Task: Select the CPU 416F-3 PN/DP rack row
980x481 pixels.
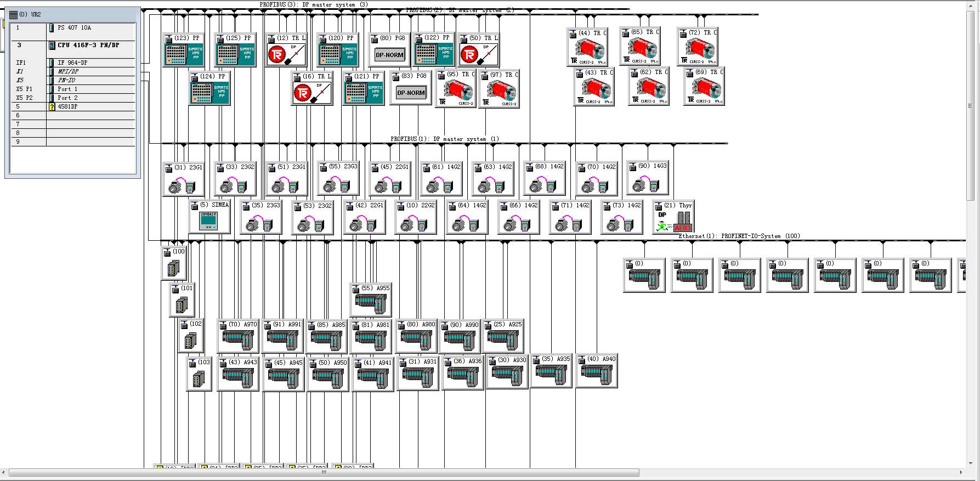Action: pyautogui.click(x=88, y=46)
